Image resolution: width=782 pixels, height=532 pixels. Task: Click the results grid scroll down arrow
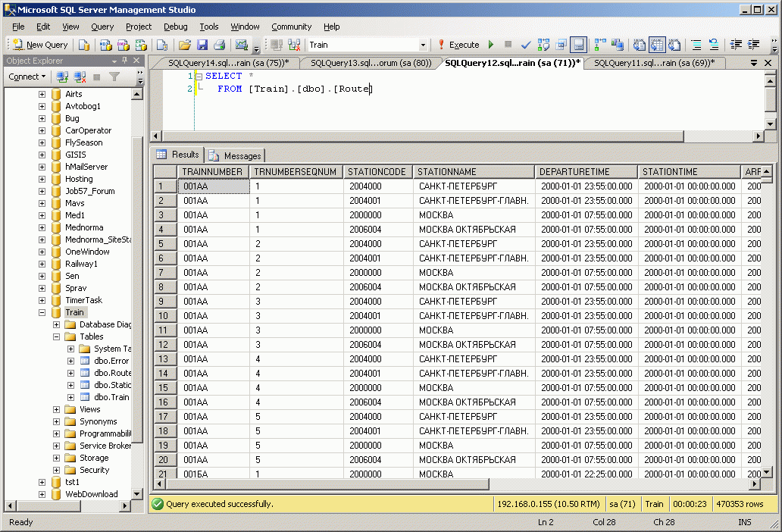[767, 471]
